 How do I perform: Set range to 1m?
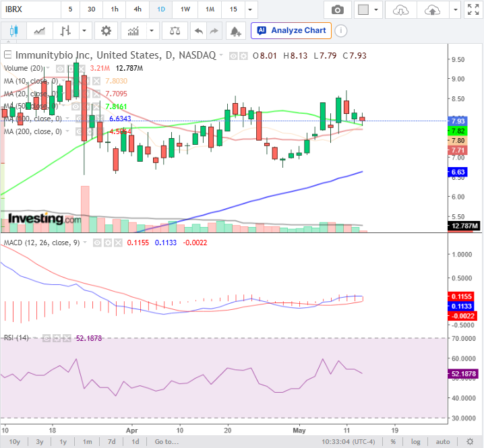click(88, 441)
